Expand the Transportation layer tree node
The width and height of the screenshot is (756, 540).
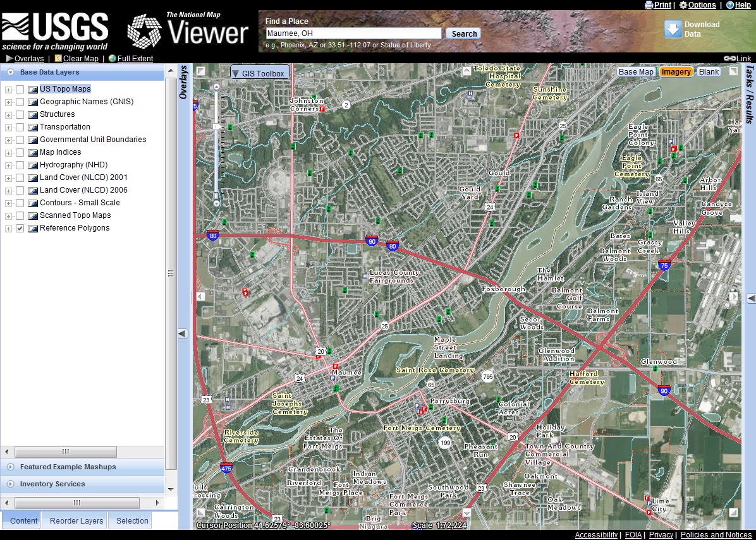(x=8, y=127)
